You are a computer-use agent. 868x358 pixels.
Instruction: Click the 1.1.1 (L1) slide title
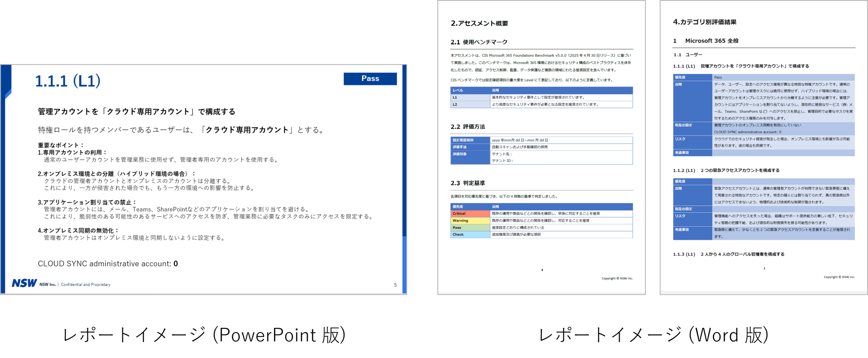68,81
